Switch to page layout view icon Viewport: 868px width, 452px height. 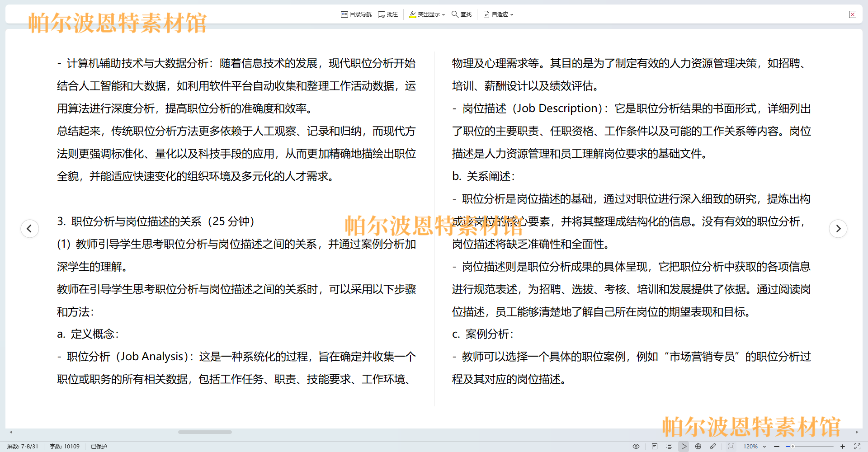pyautogui.click(x=655, y=446)
